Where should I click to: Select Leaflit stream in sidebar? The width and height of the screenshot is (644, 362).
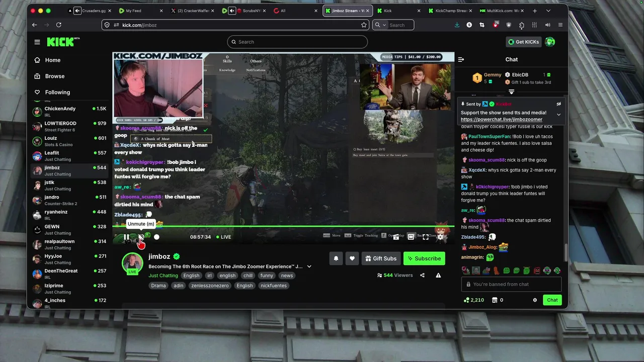coord(69,156)
